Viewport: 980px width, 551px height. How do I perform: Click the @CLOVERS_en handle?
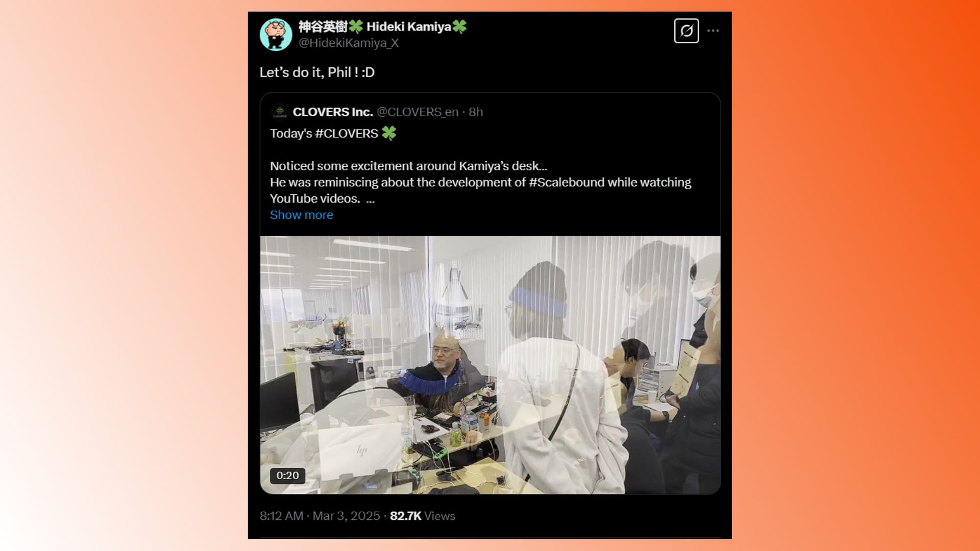(418, 112)
